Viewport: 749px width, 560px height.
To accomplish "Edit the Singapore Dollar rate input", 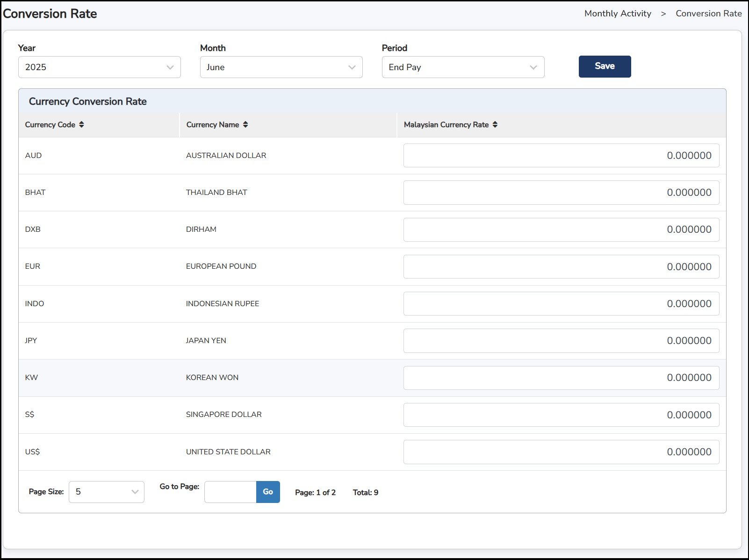I will 561,415.
